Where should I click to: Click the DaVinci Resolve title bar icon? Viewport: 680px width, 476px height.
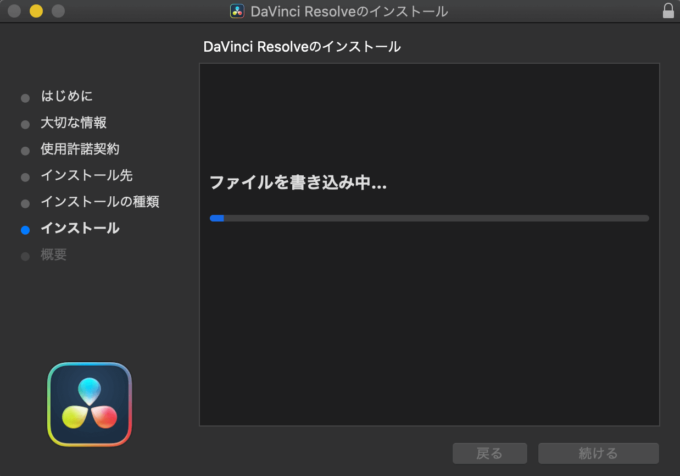pyautogui.click(x=237, y=11)
